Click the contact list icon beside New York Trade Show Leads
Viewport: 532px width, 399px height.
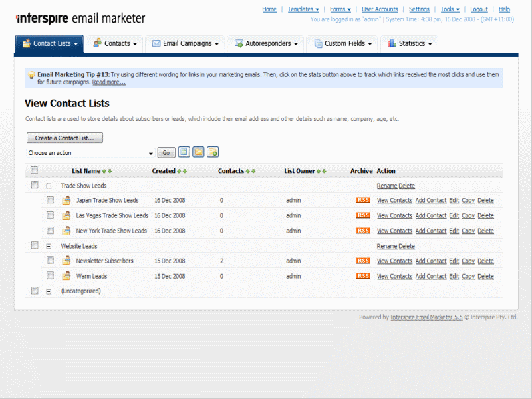66,231
